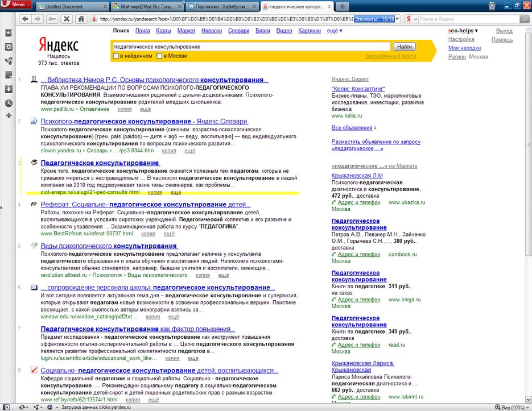Open the Вид (100%) zoom dropdown
The height and width of the screenshot is (411, 532).
pyautogui.click(x=512, y=407)
